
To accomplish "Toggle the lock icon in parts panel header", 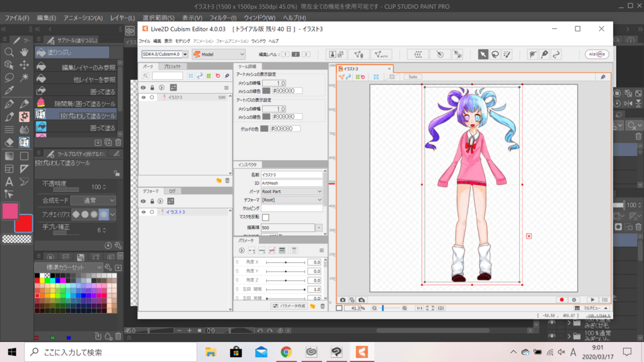I will pos(152,87).
